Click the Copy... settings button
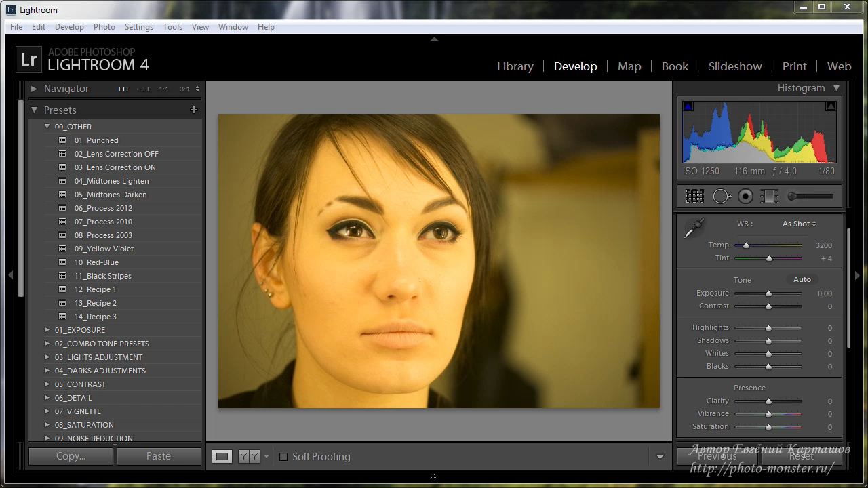868x488 pixels. click(71, 456)
